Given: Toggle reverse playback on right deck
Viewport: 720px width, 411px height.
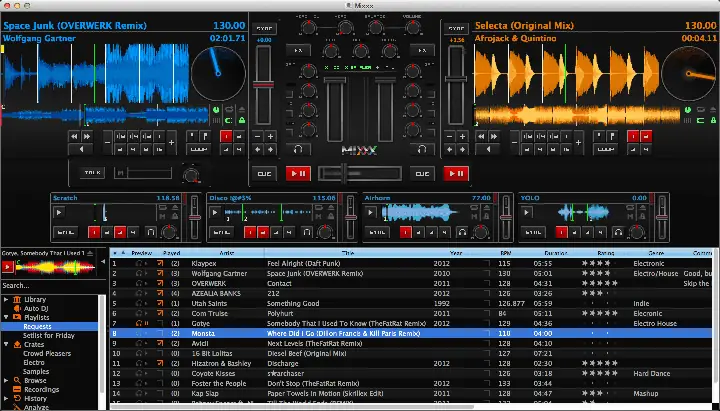Looking at the screenshot, I should [488, 149].
